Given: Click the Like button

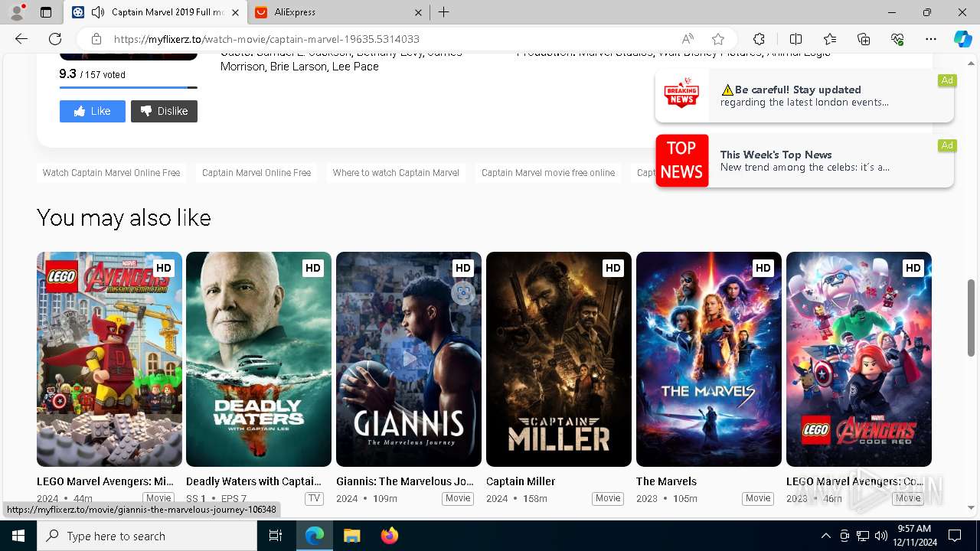Looking at the screenshot, I should point(93,111).
